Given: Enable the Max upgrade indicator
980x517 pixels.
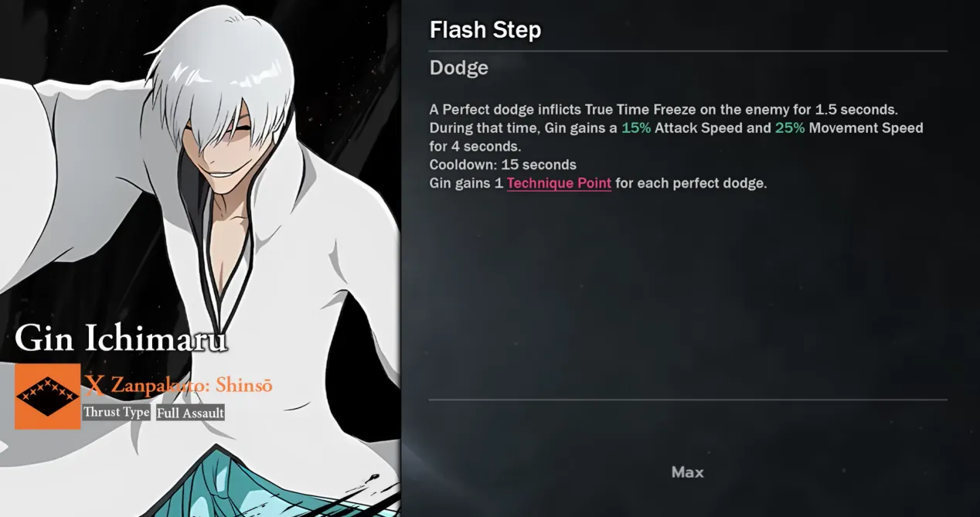Looking at the screenshot, I should pos(687,471).
